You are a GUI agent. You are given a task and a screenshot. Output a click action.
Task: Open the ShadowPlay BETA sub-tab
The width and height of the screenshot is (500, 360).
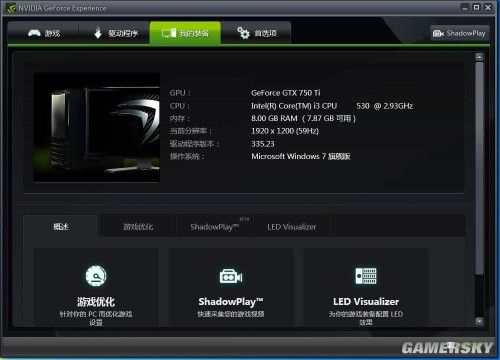click(215, 227)
